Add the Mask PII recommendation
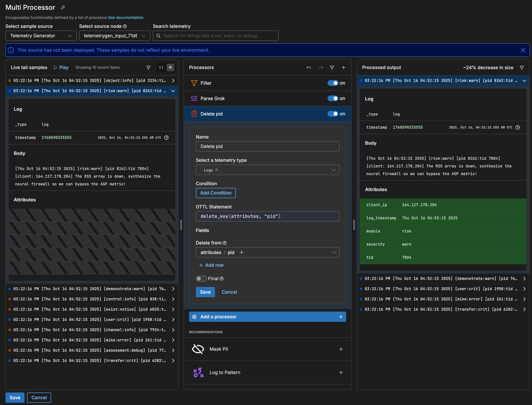 [341, 349]
